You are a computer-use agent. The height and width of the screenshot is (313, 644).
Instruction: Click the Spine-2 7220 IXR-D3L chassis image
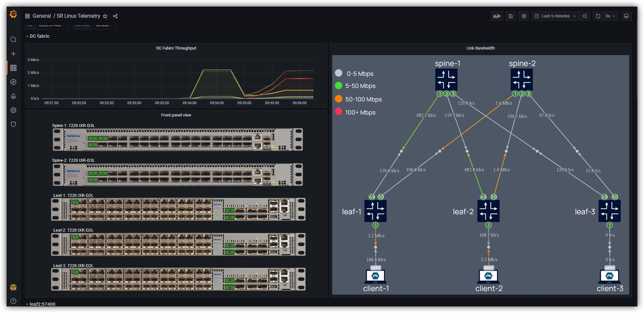pyautogui.click(x=178, y=175)
